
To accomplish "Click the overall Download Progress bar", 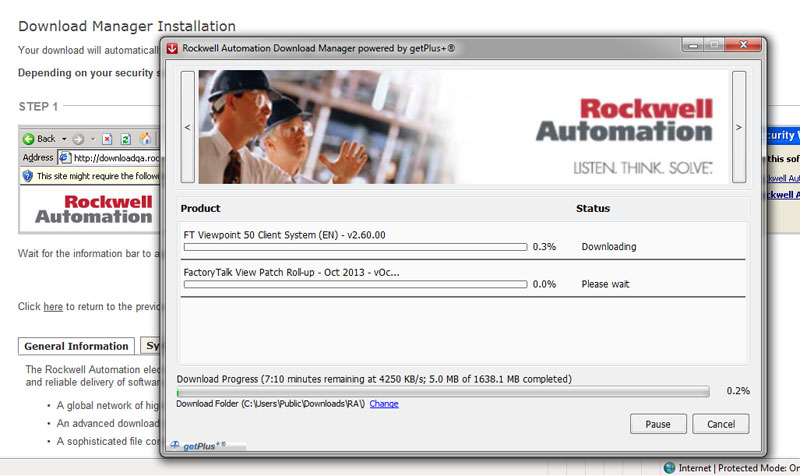I will [x=443, y=392].
